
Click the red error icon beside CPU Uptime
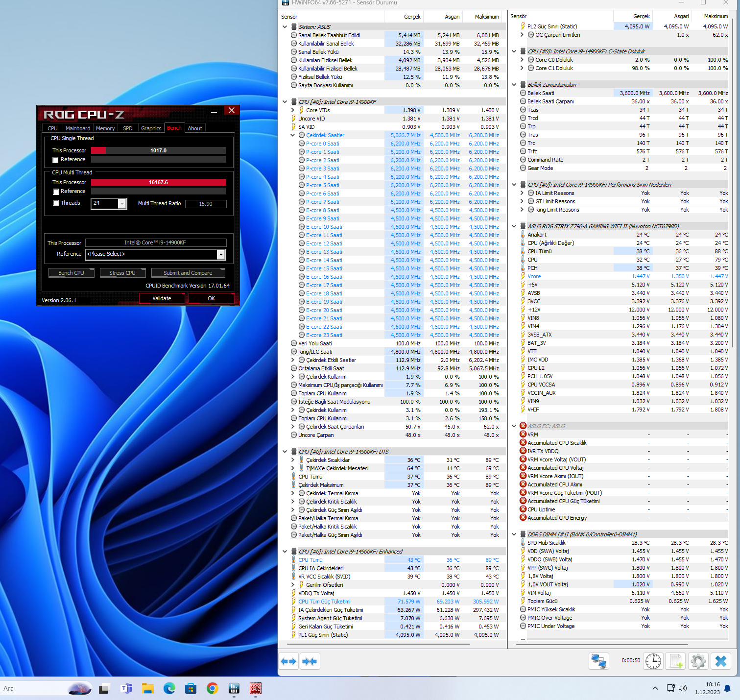pyautogui.click(x=523, y=509)
